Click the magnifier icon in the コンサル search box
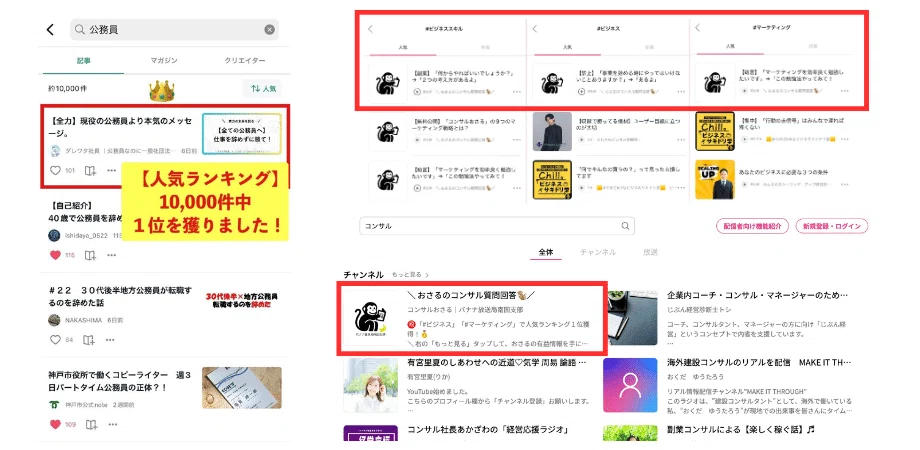Image resolution: width=920 pixels, height=450 pixels. click(x=626, y=226)
